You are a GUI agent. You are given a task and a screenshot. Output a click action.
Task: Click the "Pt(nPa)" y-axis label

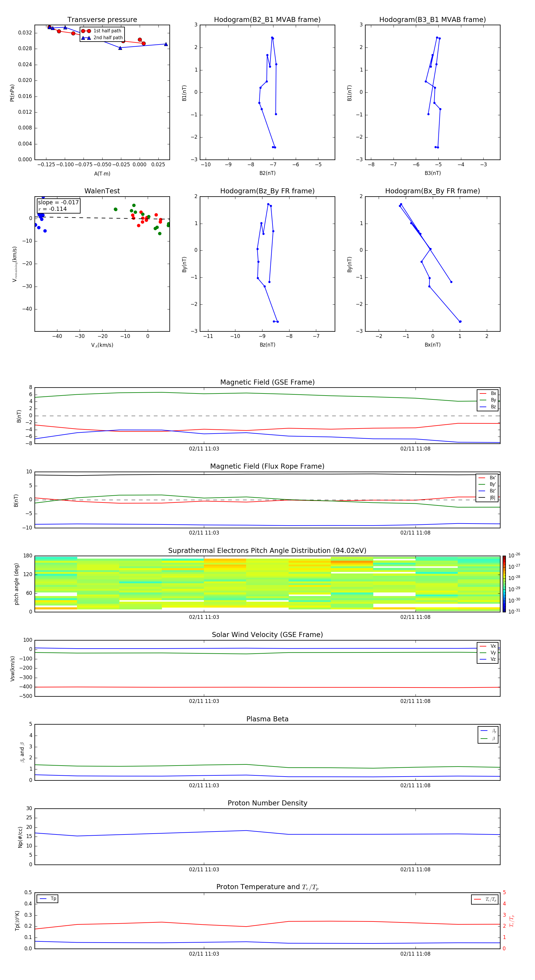point(12,92)
